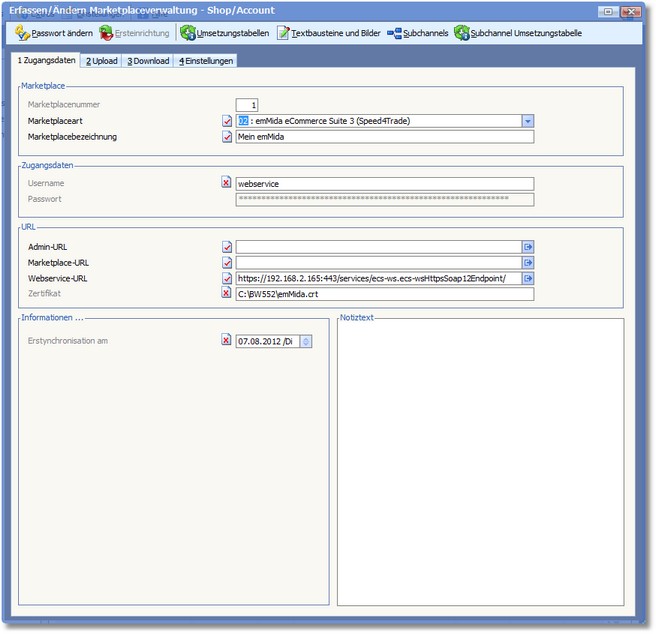The image size is (656, 634).
Task: Click into the Marketplacebezeichnung text field
Action: tap(384, 137)
